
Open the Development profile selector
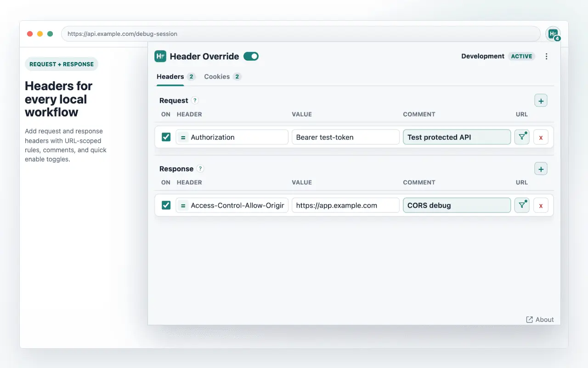pyautogui.click(x=483, y=56)
